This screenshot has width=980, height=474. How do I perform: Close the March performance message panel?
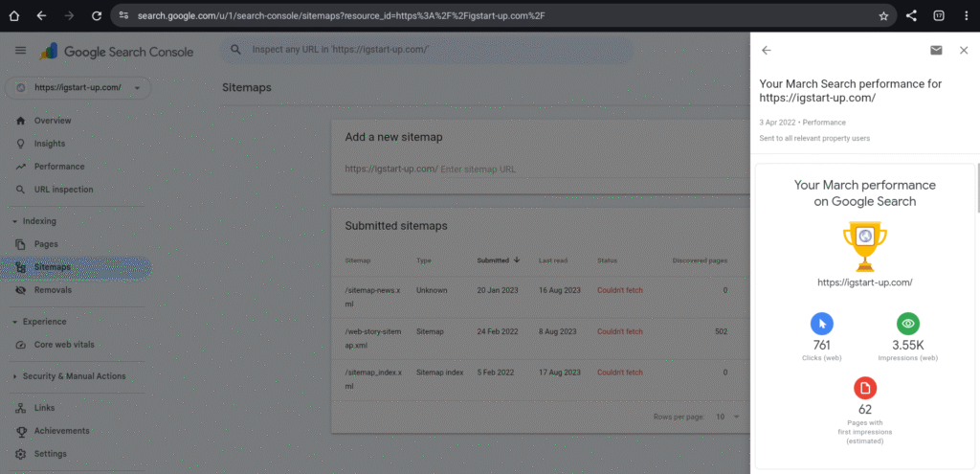[963, 51]
